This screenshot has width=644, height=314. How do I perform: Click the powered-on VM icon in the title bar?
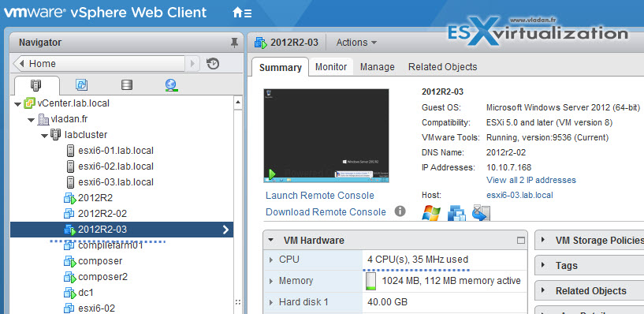(261, 43)
